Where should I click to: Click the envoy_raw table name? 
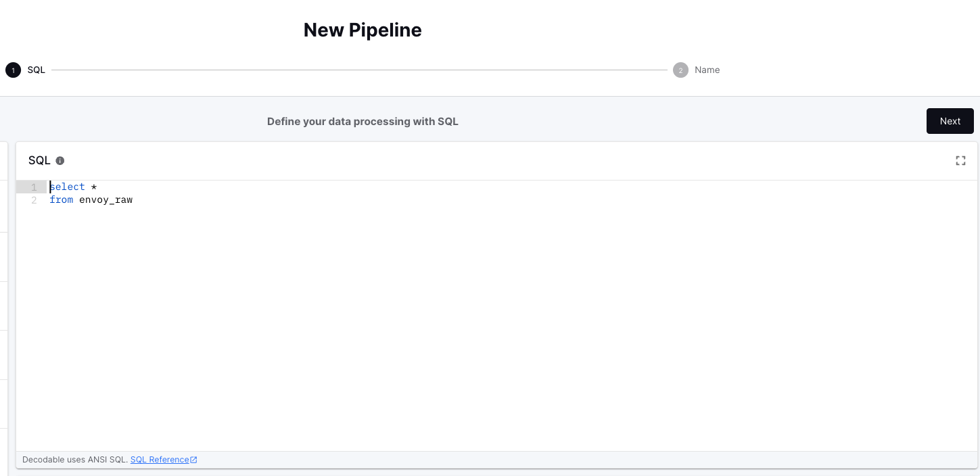[x=106, y=200]
